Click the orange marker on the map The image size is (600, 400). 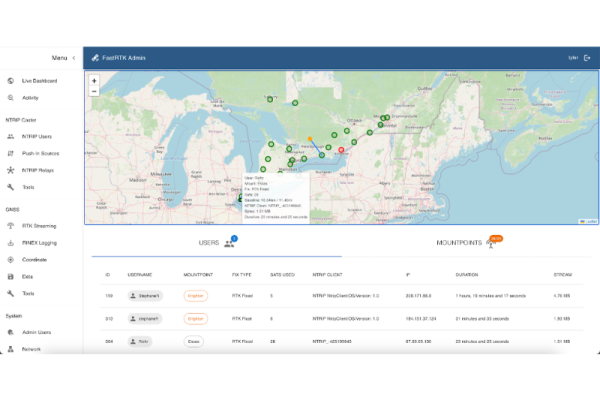click(310, 139)
